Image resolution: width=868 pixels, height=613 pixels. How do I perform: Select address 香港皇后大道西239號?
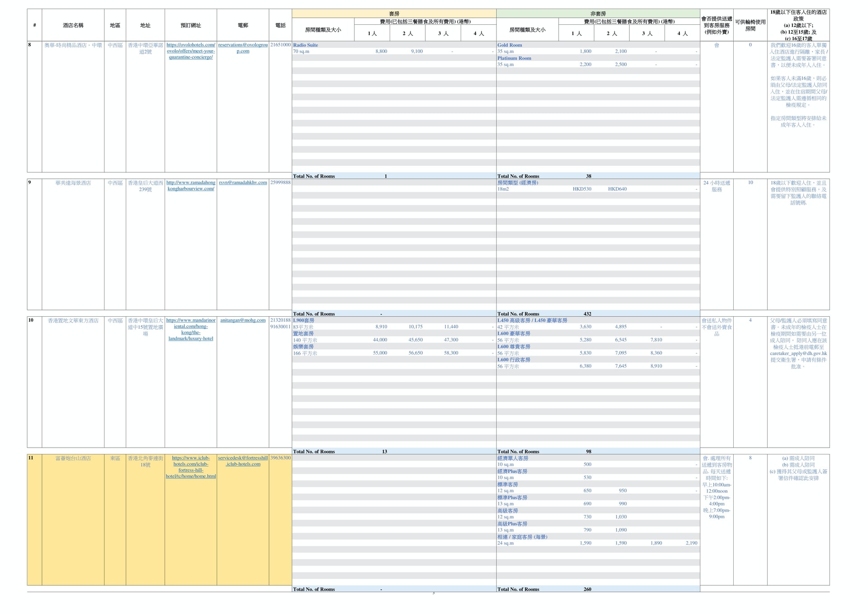146,186
